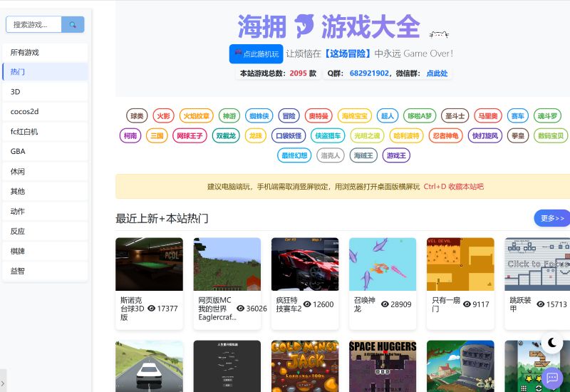Open the 益智 category

(45, 271)
